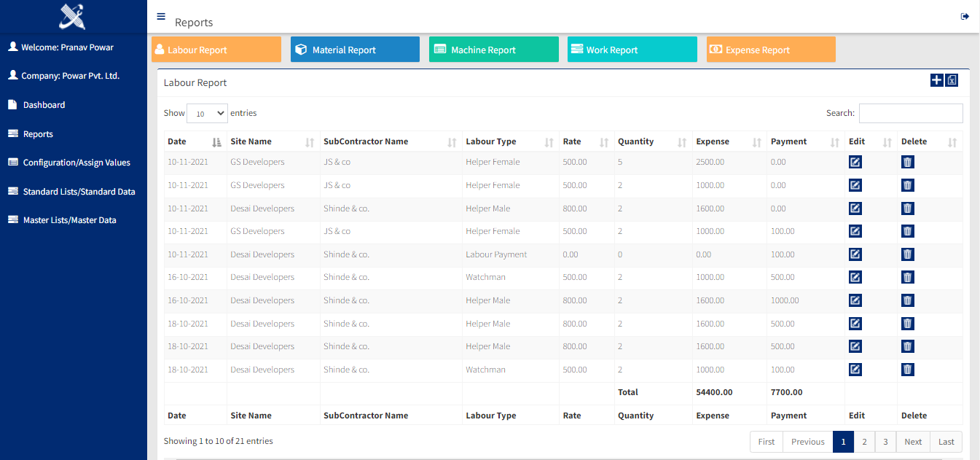This screenshot has width=980, height=460.
Task: Sort table by the Date column
Action: coord(195,142)
